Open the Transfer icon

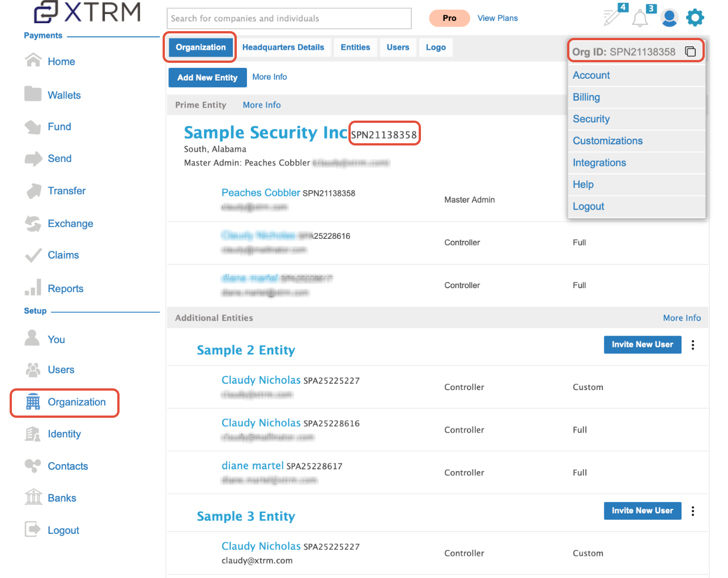pyautogui.click(x=34, y=191)
